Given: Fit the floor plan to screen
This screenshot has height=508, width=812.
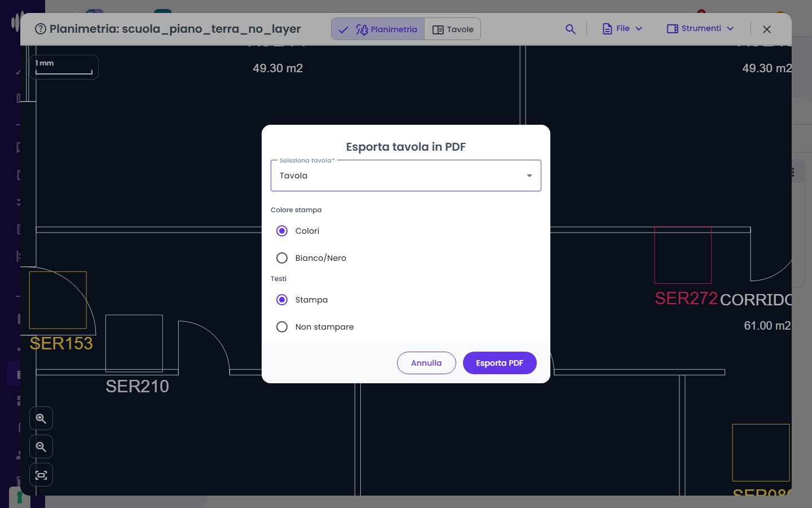Looking at the screenshot, I should (x=41, y=475).
